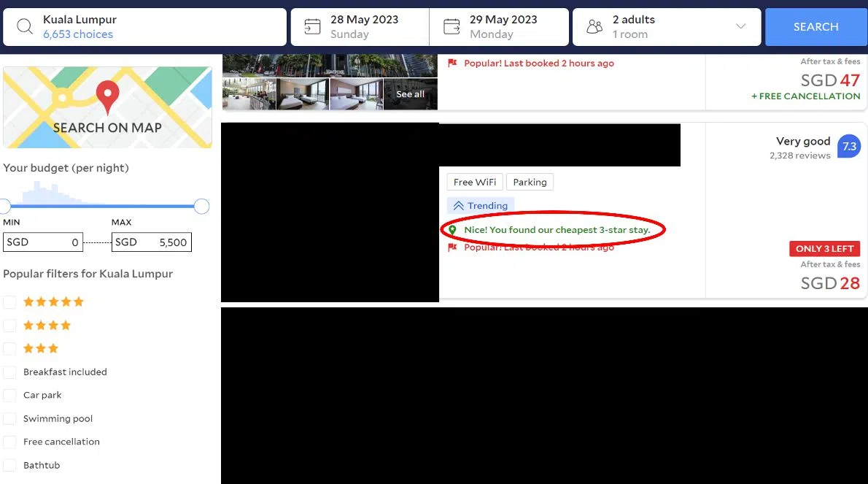Expand the 2 adults 1 room dropdown
This screenshot has width=868, height=484.
click(740, 27)
